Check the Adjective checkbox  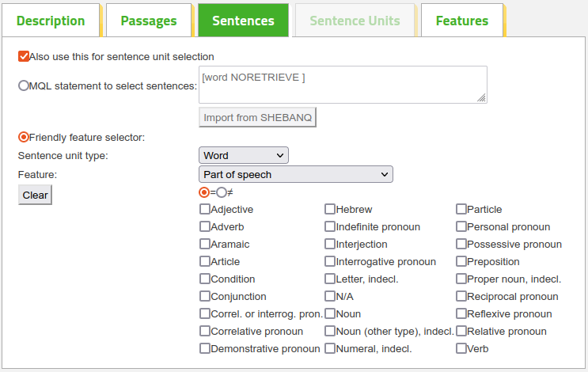coord(205,209)
